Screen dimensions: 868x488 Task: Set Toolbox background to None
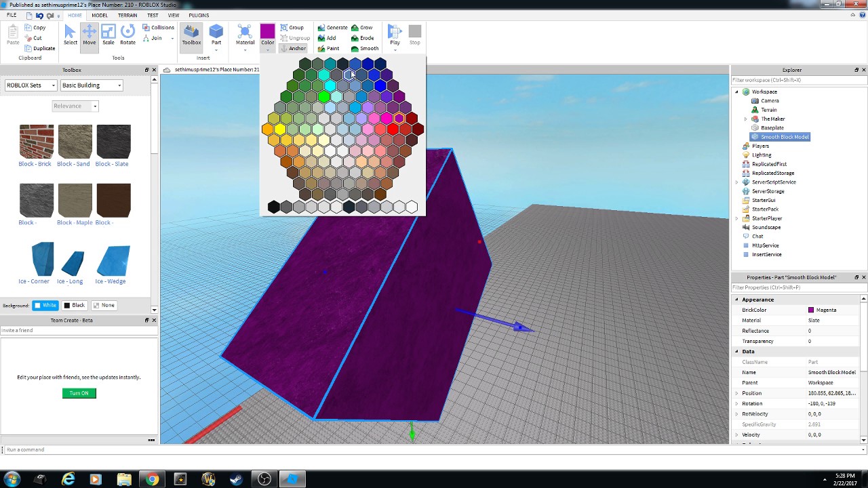pyautogui.click(x=104, y=305)
